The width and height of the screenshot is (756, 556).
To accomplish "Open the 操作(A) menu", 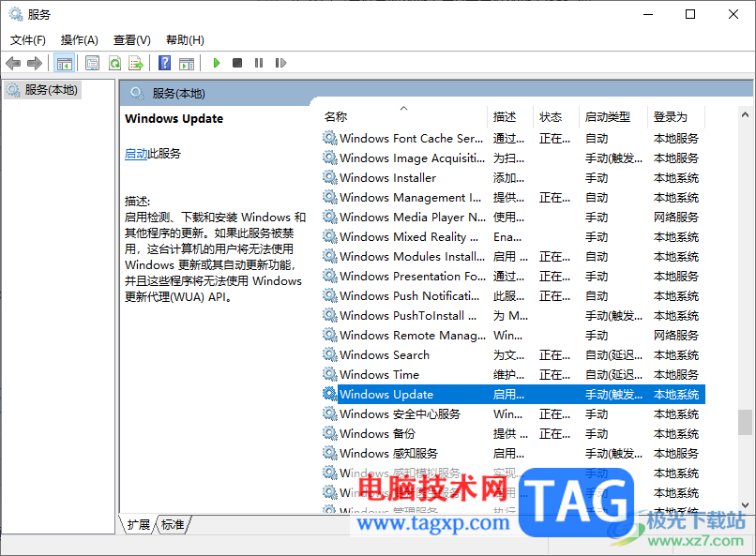I will tap(80, 40).
